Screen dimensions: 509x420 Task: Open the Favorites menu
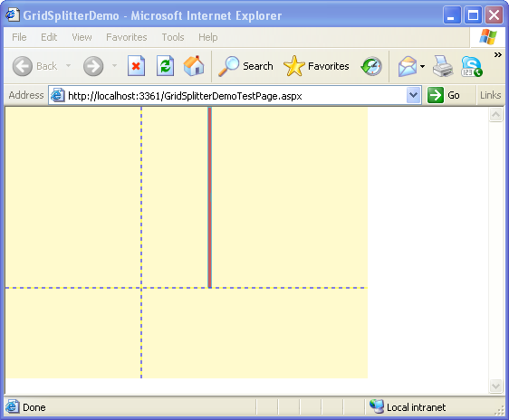point(127,37)
